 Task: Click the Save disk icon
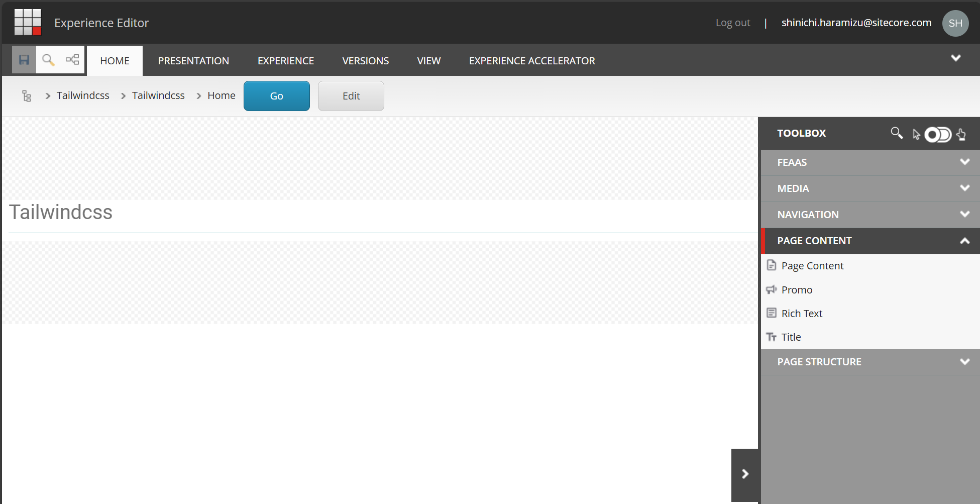[x=24, y=60]
